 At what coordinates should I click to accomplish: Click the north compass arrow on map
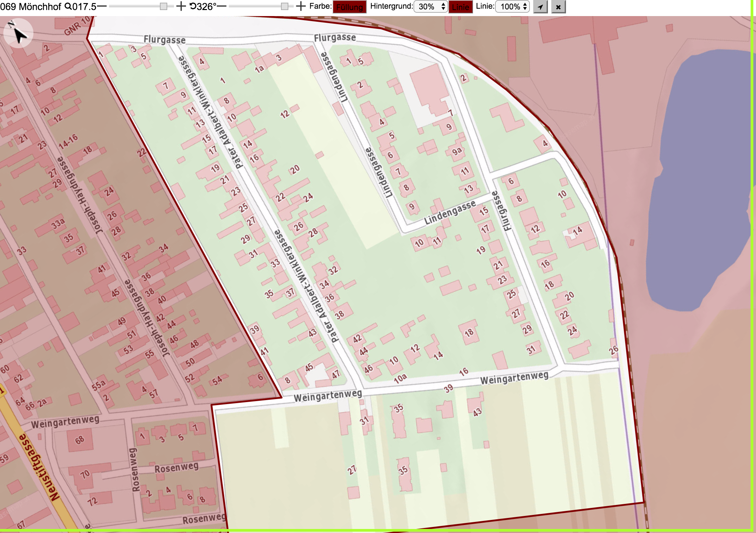tap(18, 33)
